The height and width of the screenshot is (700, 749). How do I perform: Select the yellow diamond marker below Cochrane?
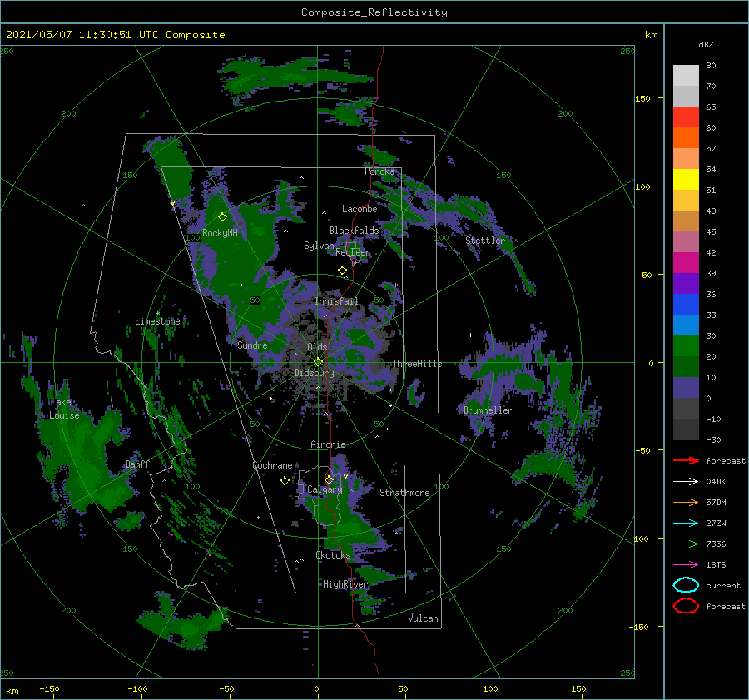coord(285,481)
